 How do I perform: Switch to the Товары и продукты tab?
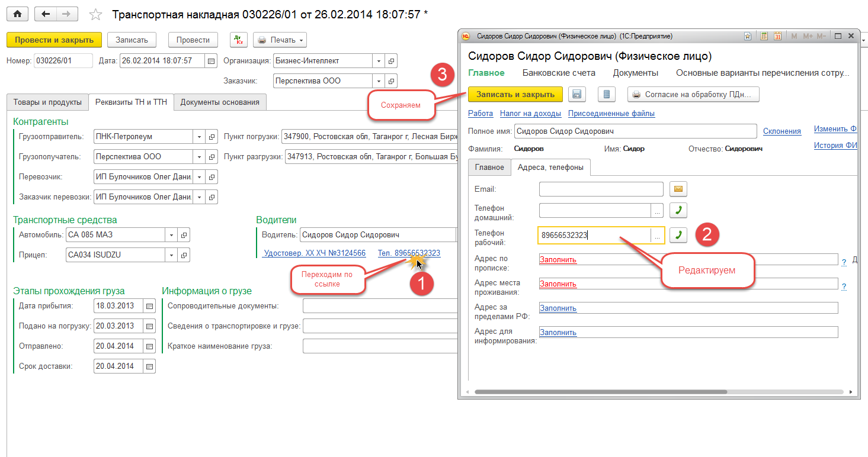pyautogui.click(x=47, y=102)
